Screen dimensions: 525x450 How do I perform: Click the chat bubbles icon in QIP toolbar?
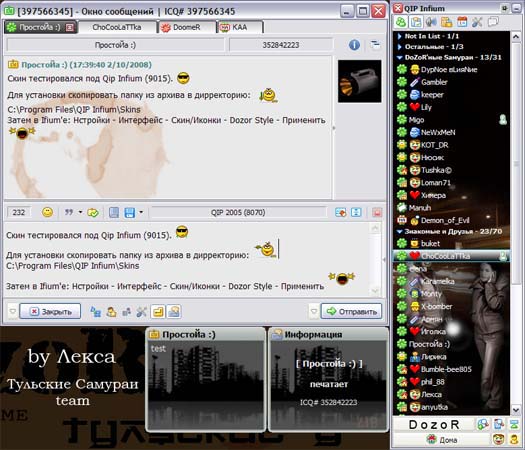(493, 22)
